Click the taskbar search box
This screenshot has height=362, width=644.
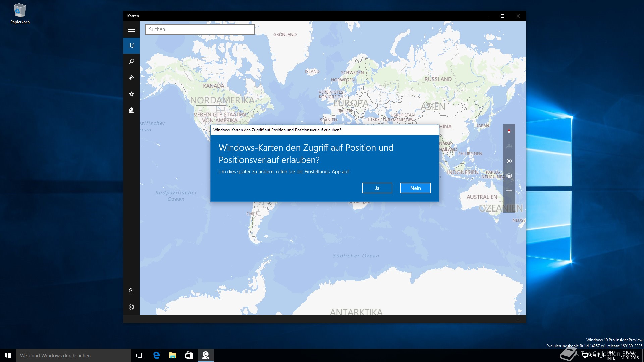74,355
